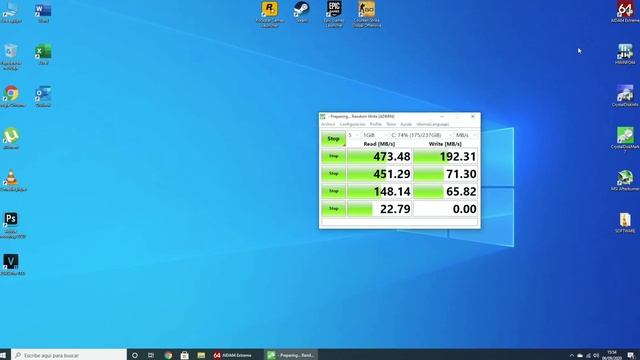The image size is (640, 360).
Task: Select the Vegas Pro desktop shortcut
Action: click(x=11, y=265)
